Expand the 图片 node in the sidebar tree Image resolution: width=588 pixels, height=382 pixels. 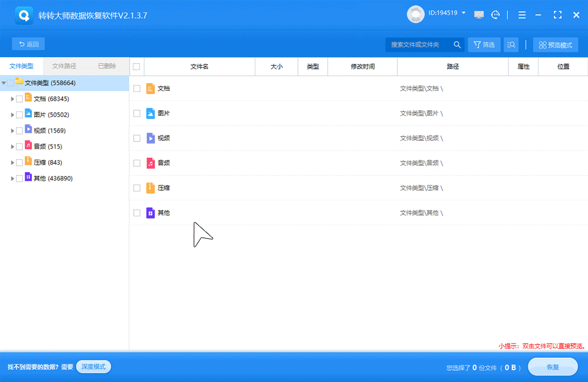click(x=12, y=114)
